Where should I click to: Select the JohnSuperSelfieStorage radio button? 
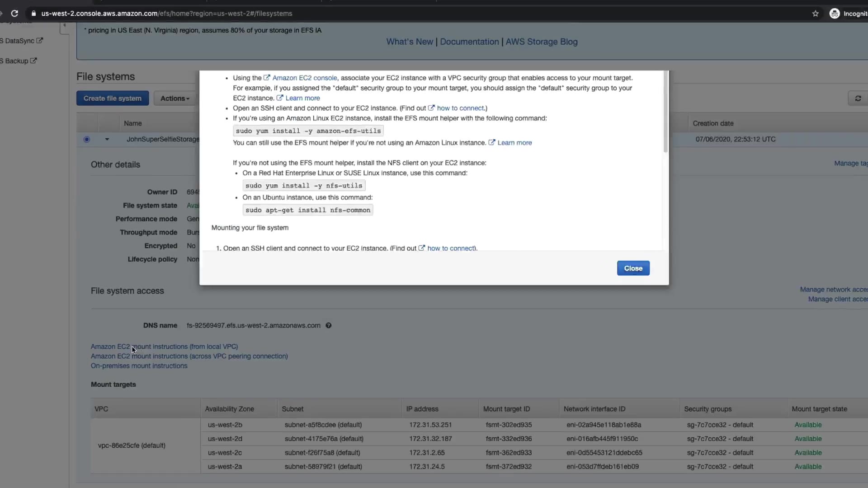click(87, 139)
